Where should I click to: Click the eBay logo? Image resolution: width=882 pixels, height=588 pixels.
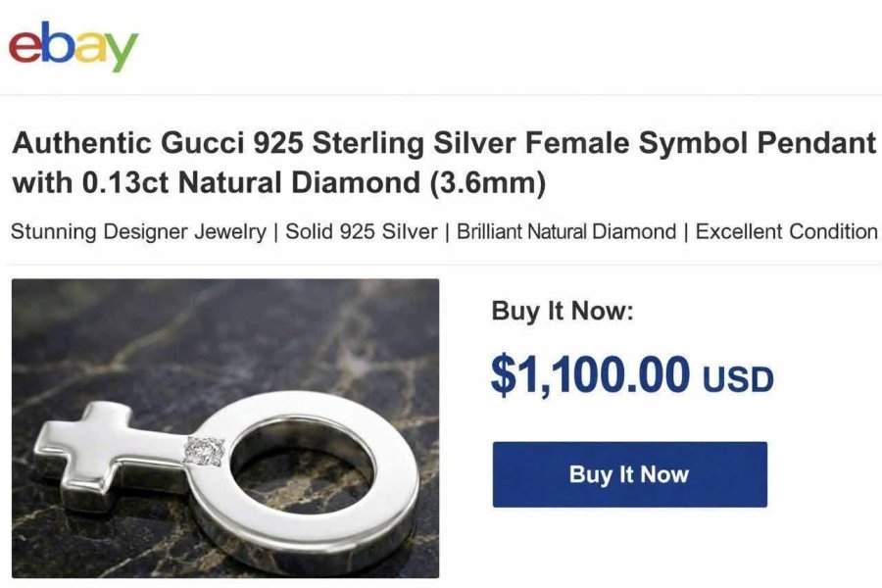point(73,47)
